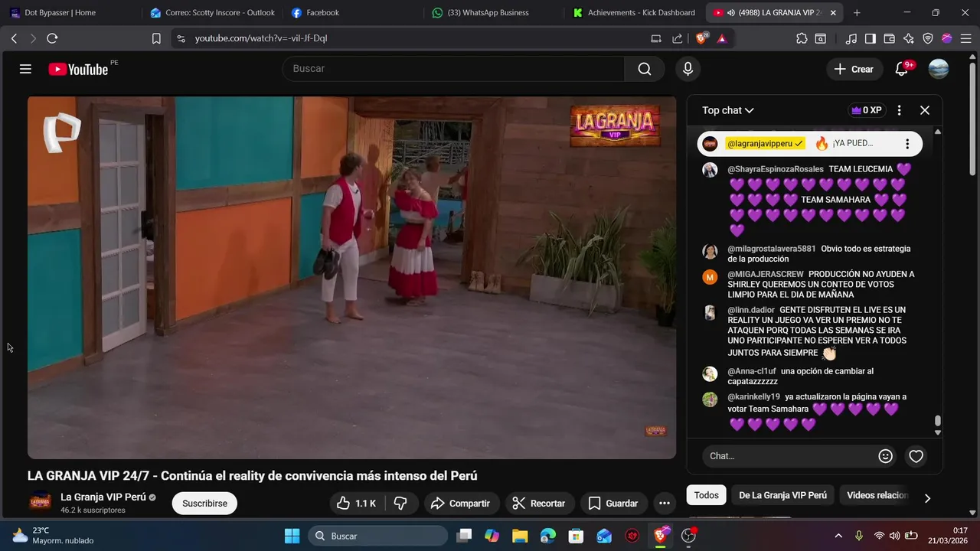Open the YouTube account avatar menu

point(939,69)
